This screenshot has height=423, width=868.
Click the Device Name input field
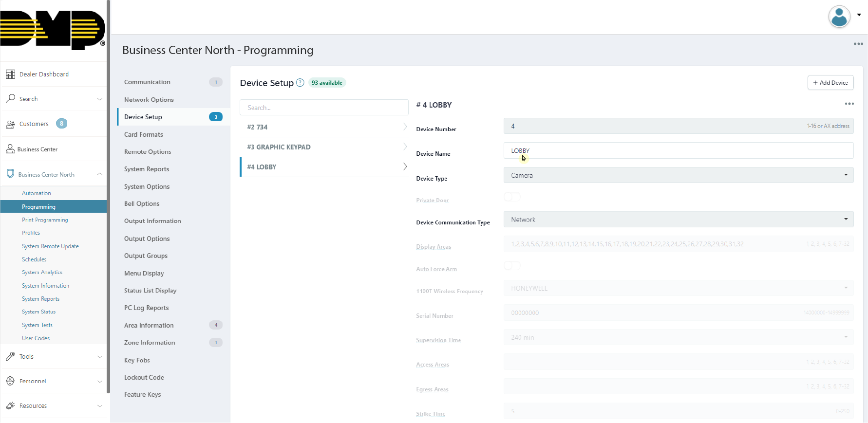click(678, 151)
